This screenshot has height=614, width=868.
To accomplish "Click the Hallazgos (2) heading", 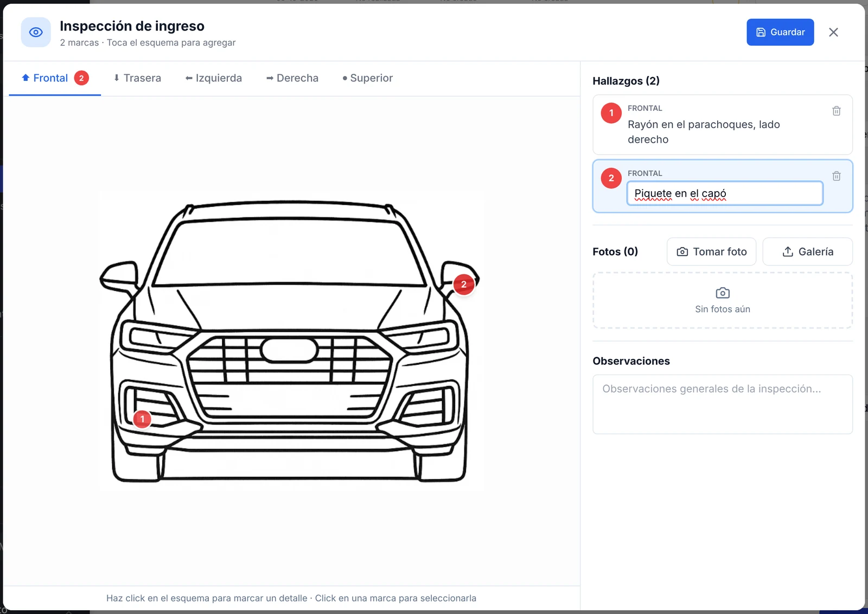I will tap(626, 81).
